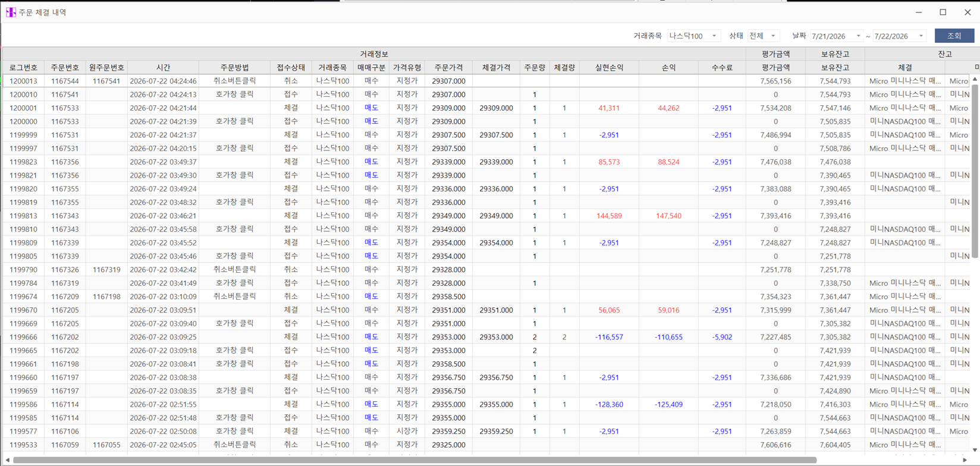Click the vertical scrollbar down arrow
Viewport: 980px width, 466px height.
975,450
